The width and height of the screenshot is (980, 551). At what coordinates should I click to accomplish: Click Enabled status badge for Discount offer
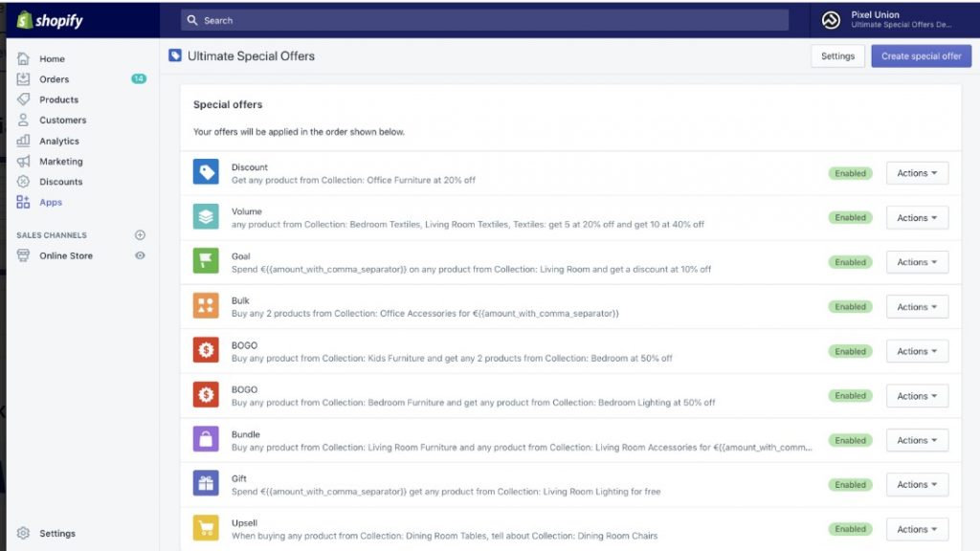pyautogui.click(x=850, y=173)
